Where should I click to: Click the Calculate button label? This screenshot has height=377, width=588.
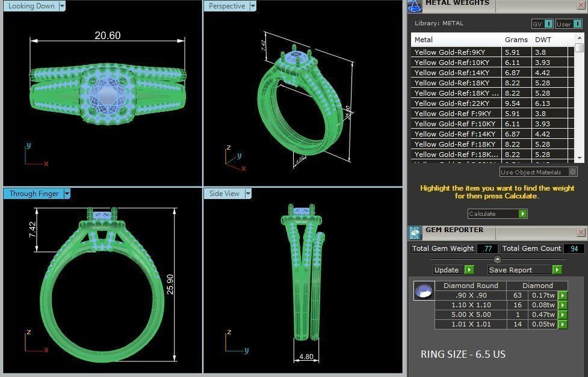pyautogui.click(x=482, y=213)
